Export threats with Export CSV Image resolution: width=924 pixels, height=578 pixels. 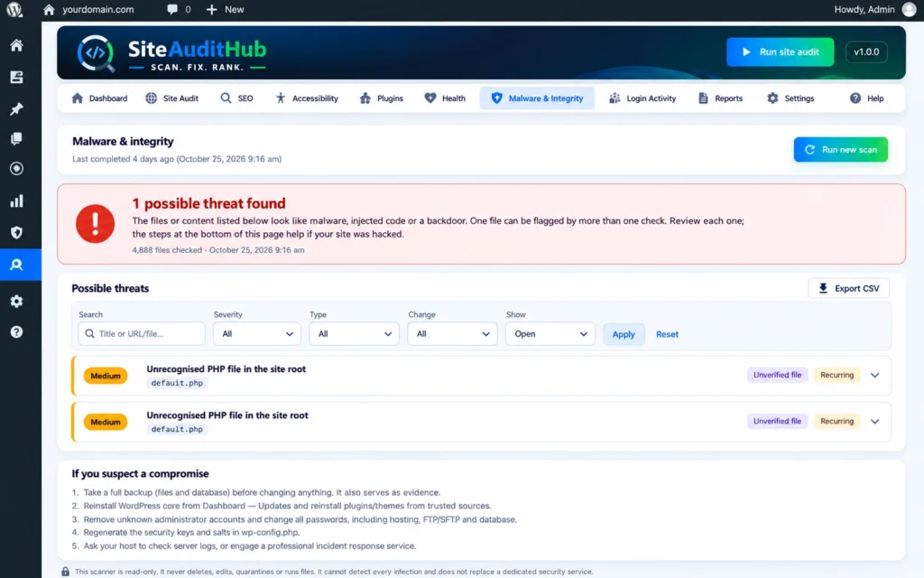(848, 288)
